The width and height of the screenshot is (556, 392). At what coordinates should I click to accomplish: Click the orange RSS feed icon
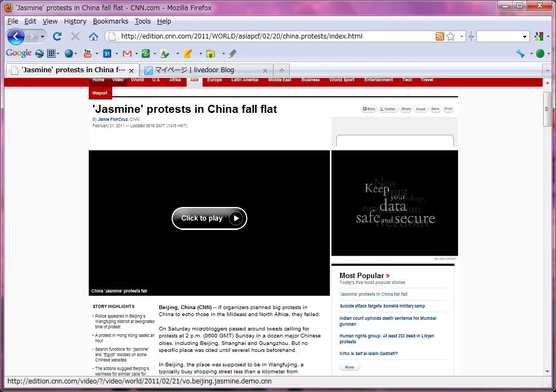coord(439,36)
